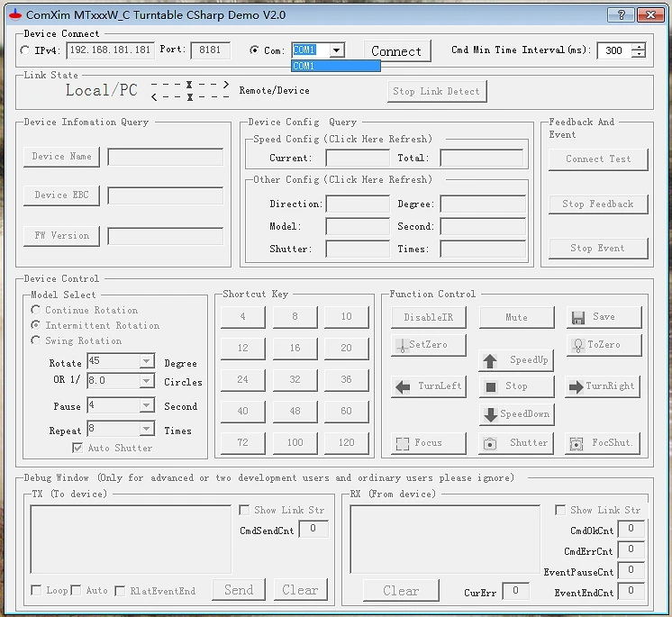
Task: Click Other Config (Click Here Refresh) label
Action: (342, 179)
